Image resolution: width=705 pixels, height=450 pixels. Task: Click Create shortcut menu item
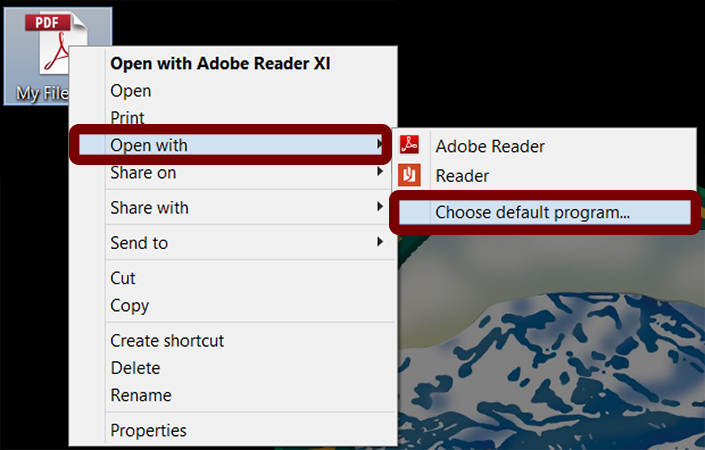click(167, 341)
